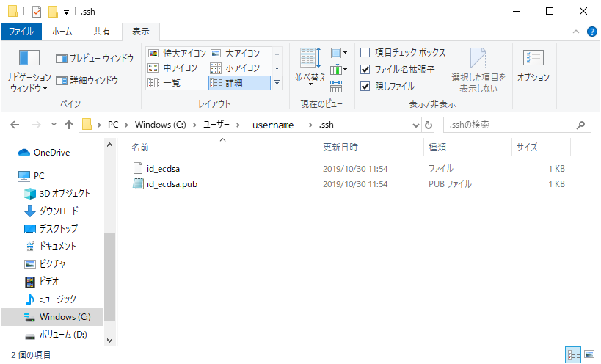
Task: Click the .ssh search (.sshの検索) box
Action: click(514, 125)
